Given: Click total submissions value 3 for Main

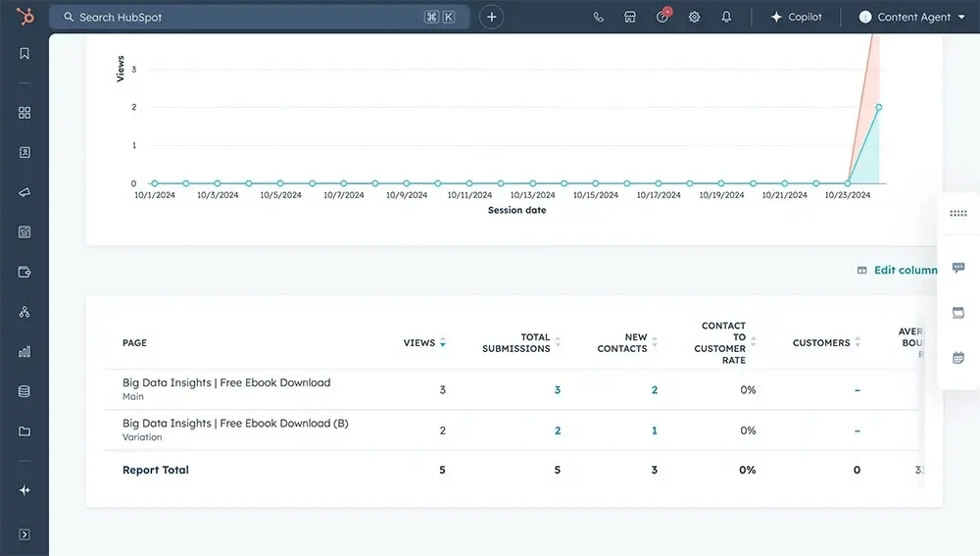Looking at the screenshot, I should click(x=557, y=389).
